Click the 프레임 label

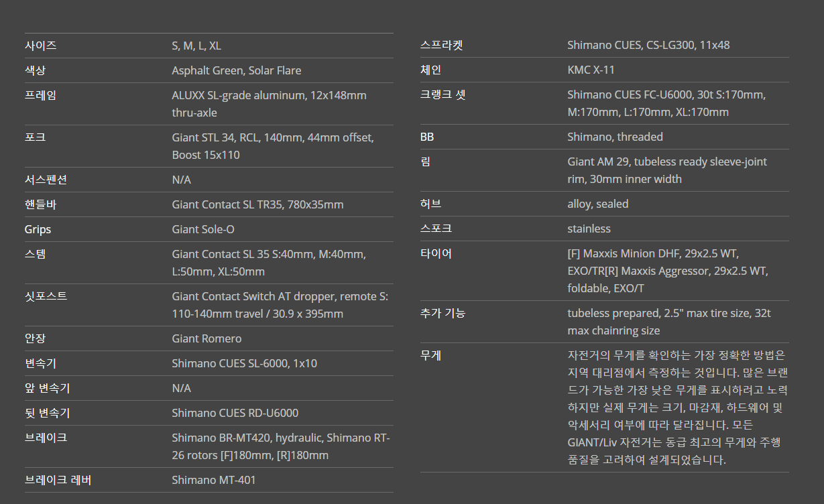pos(40,95)
